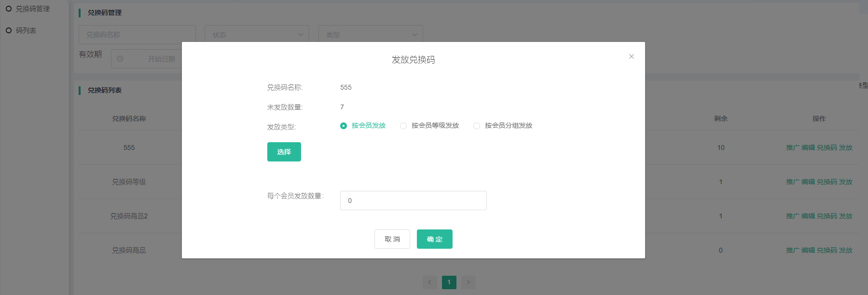Click the clock icon in date picker
Image resolution: width=868 pixels, height=295 pixels.
coord(120,59)
